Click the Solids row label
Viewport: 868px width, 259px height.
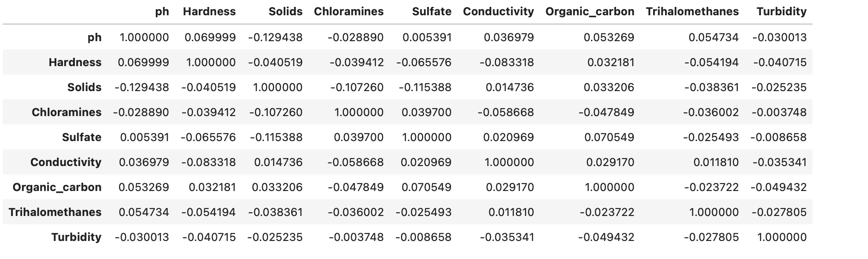(x=84, y=87)
